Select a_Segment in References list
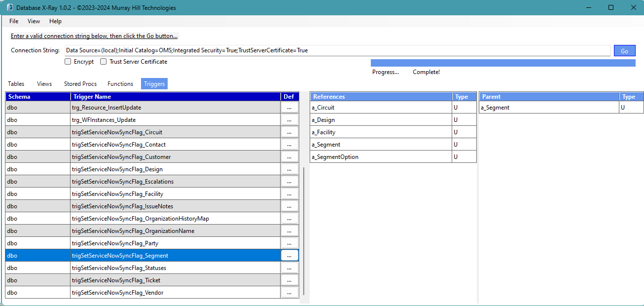Viewport: 644px width, 306px height. [x=381, y=144]
